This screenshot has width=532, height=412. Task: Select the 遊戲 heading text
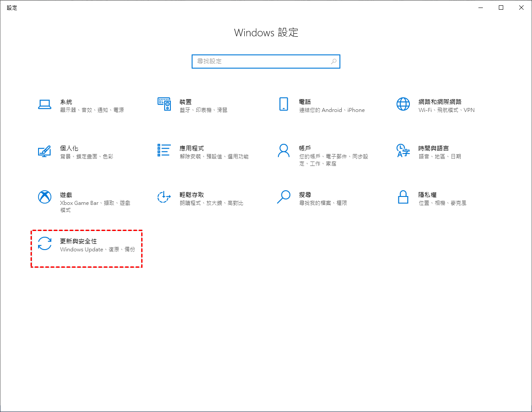(x=66, y=195)
